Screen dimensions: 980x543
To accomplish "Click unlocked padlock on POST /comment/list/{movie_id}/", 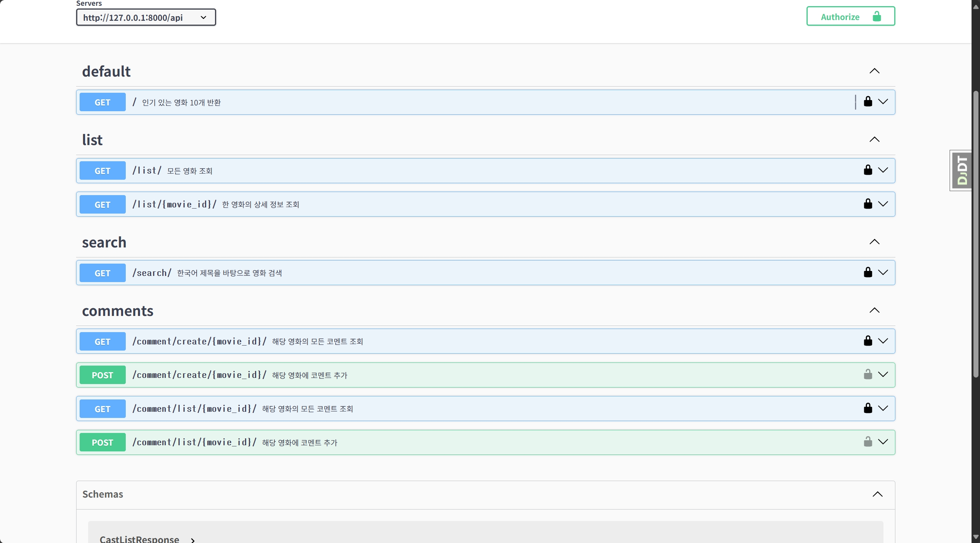I will [x=868, y=442].
